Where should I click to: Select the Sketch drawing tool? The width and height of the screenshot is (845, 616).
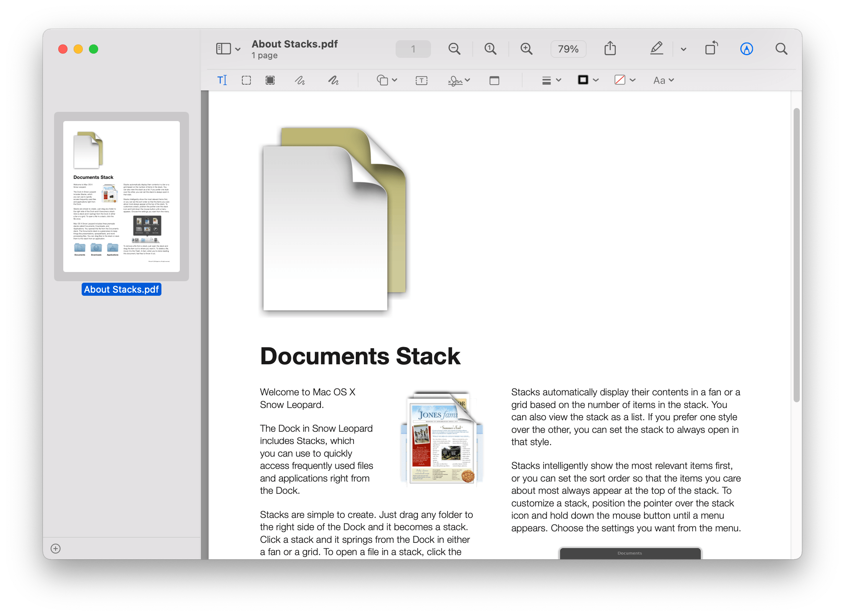coord(300,80)
